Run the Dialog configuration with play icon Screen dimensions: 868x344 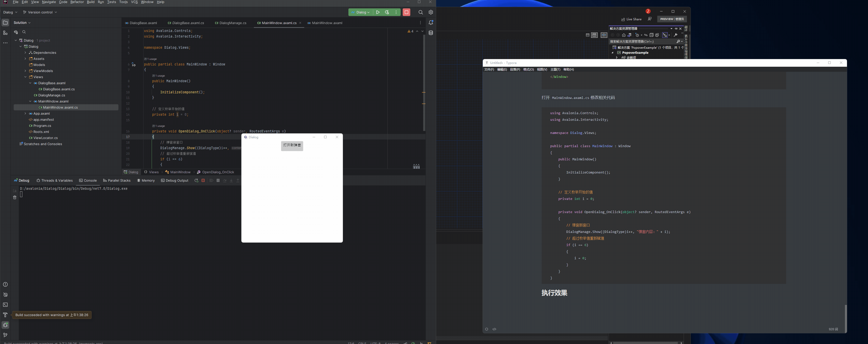click(378, 12)
